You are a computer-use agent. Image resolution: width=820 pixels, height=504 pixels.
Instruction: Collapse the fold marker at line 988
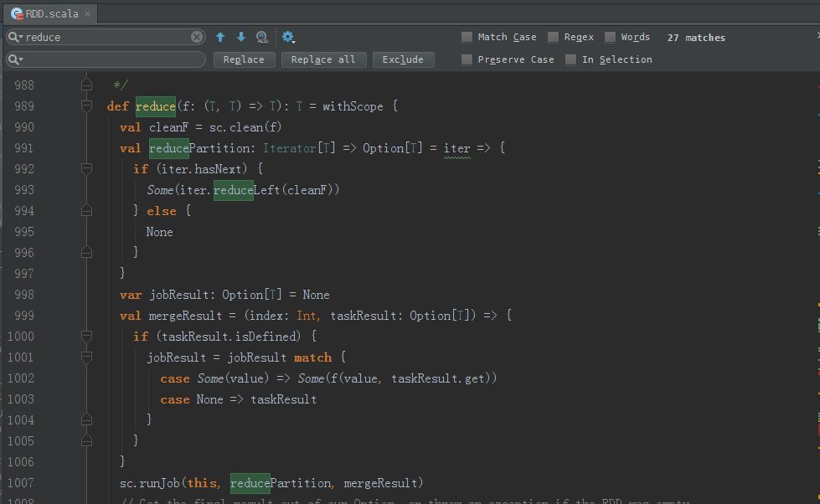[87, 85]
